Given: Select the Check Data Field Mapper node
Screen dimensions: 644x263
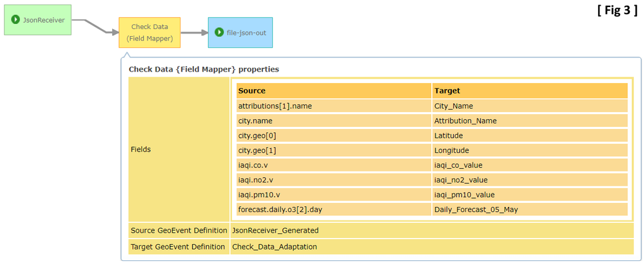Looking at the screenshot, I should [150, 32].
